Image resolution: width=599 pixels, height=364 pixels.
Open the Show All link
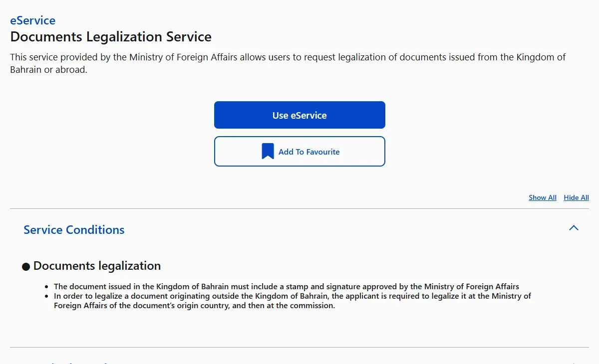click(x=543, y=197)
